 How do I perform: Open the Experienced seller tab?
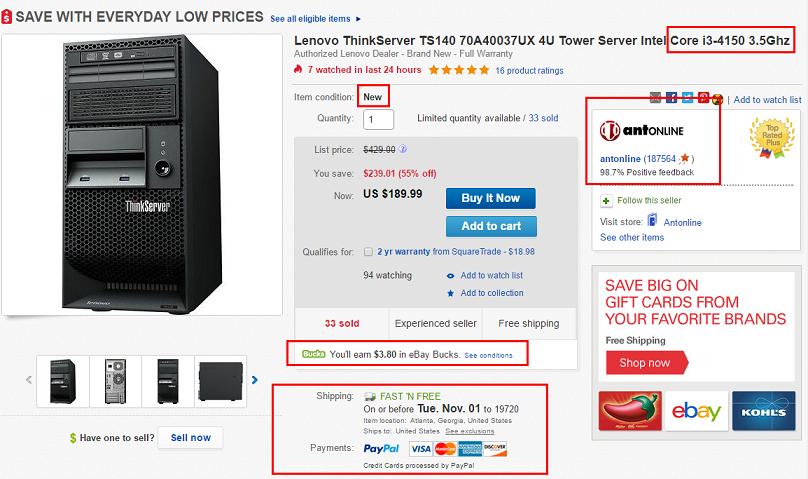pos(433,324)
